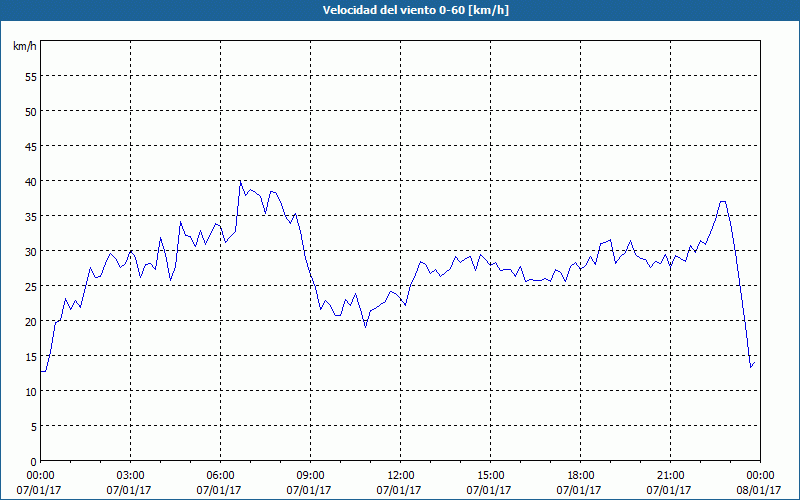Select the "35" value on the vertical axis
The width and height of the screenshot is (800, 500).
click(x=31, y=216)
